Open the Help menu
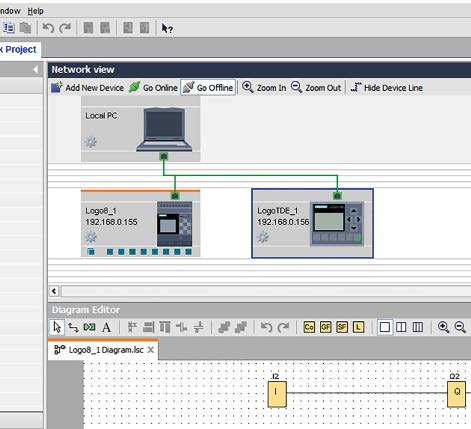Viewport: 471px width, 429px height. pos(35,11)
